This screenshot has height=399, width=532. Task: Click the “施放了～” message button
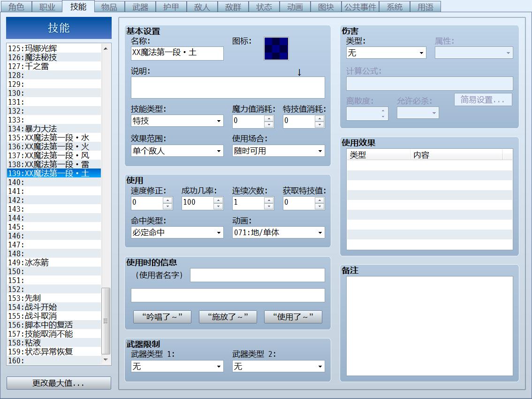[228, 317]
